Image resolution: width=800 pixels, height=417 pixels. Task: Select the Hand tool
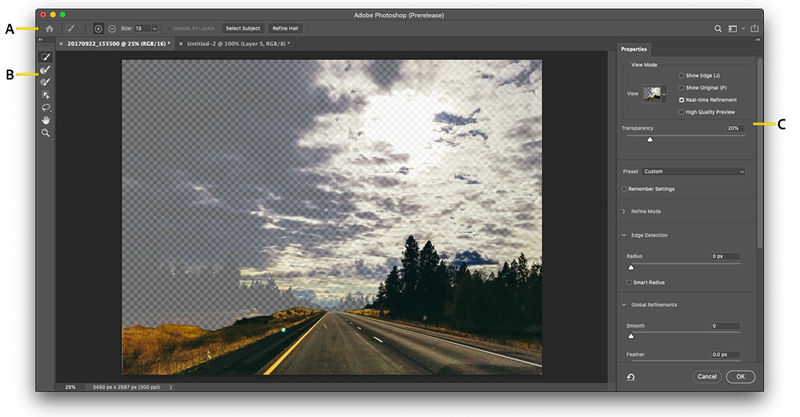46,120
